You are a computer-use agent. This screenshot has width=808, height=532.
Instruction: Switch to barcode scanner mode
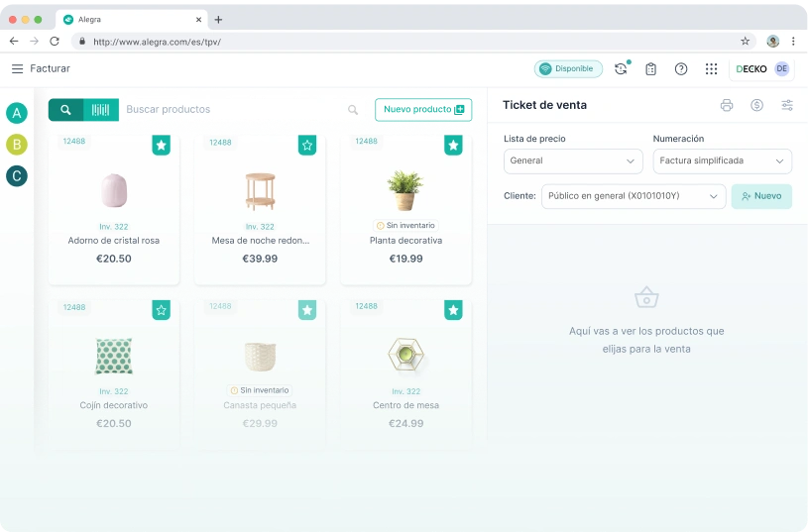tap(101, 110)
